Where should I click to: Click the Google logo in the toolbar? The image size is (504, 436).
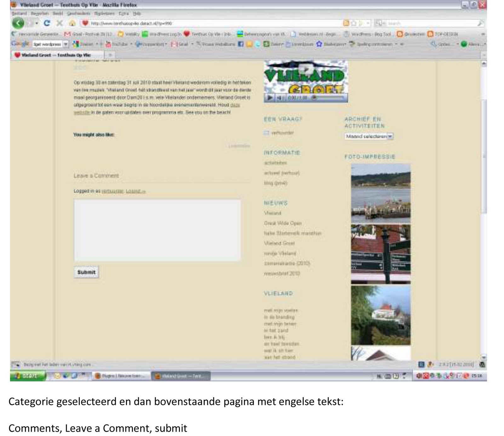tap(20, 43)
